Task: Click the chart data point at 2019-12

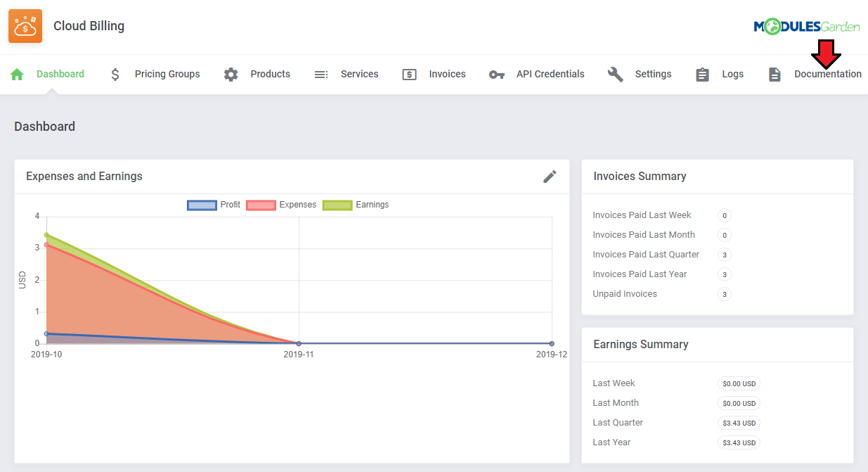Action: (552, 344)
